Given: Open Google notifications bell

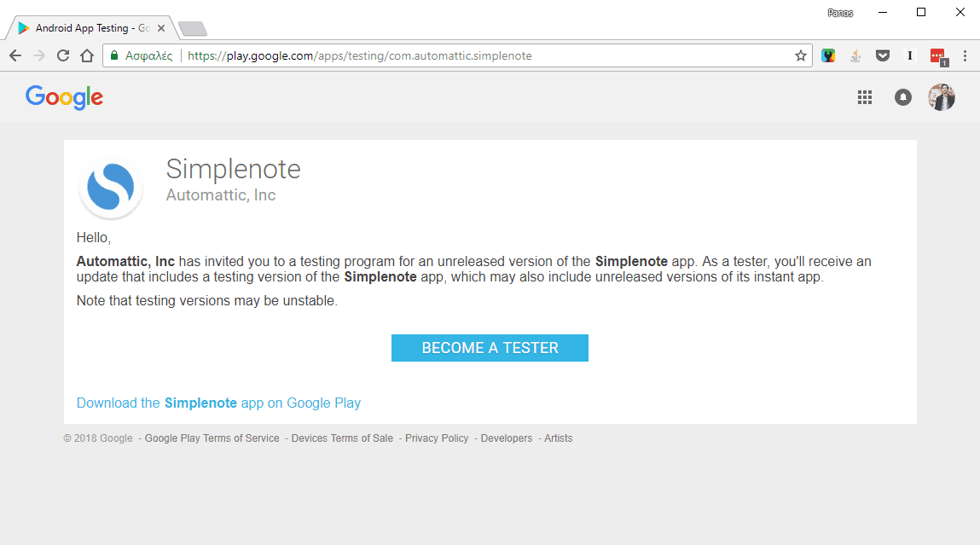Looking at the screenshot, I should 903,97.
